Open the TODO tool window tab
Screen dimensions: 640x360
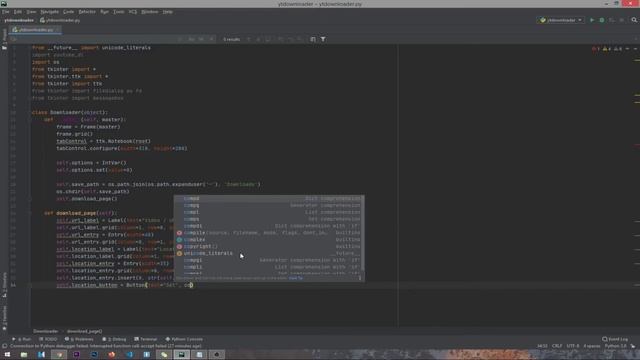coord(48,339)
